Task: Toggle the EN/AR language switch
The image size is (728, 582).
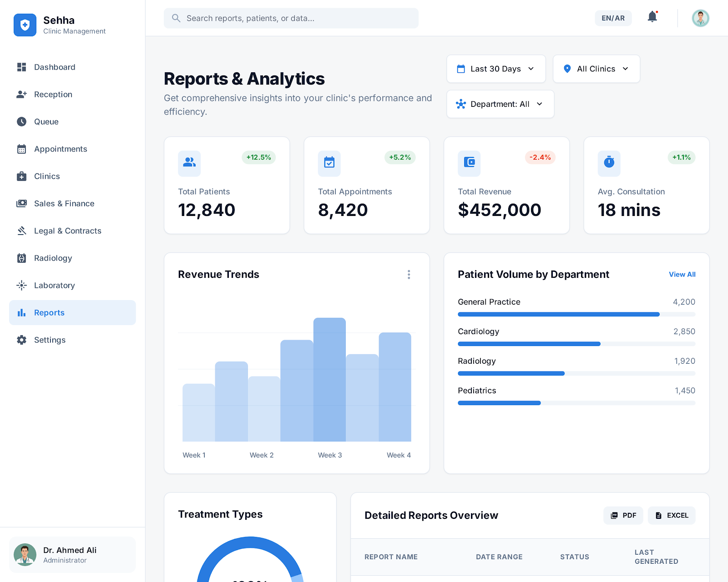Action: coord(613,18)
